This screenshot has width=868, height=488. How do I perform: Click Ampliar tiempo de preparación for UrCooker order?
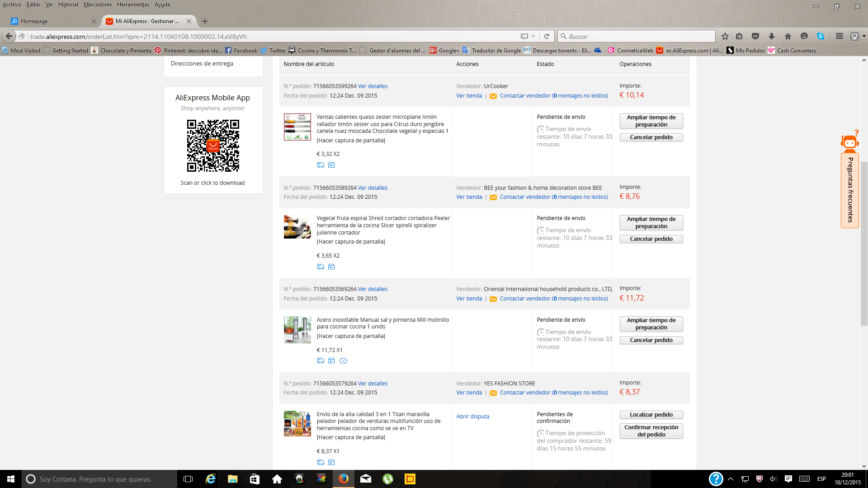[651, 121]
